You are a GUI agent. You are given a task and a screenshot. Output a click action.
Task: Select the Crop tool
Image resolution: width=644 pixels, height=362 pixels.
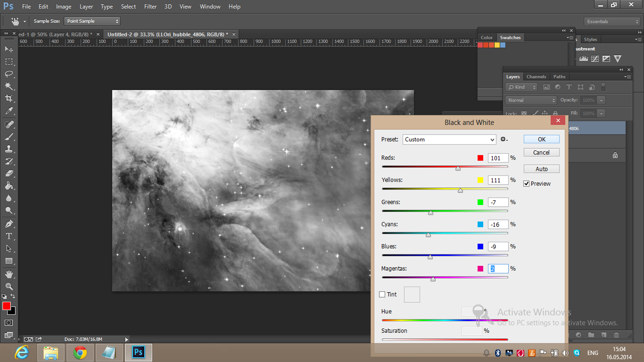[9, 99]
